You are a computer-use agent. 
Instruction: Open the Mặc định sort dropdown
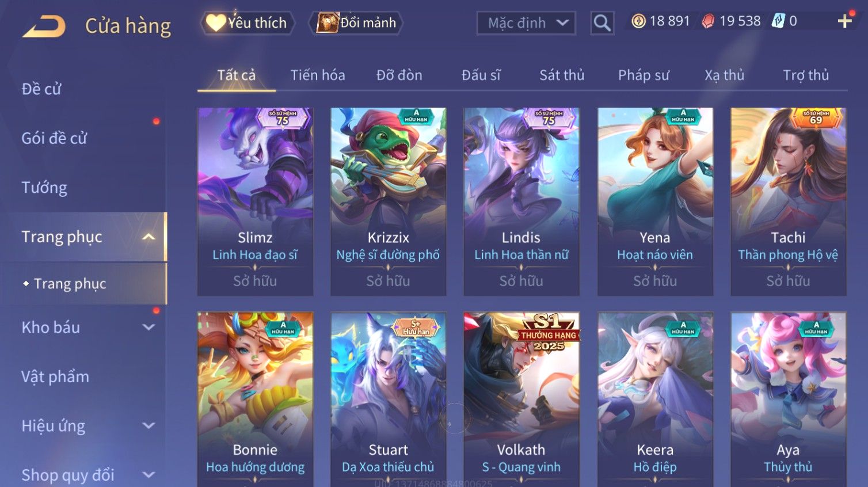point(526,23)
